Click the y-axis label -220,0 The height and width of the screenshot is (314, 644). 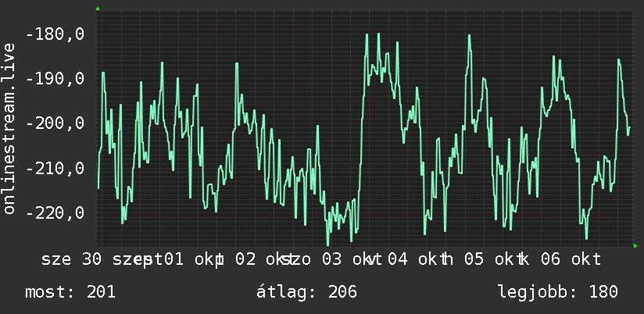(x=55, y=213)
